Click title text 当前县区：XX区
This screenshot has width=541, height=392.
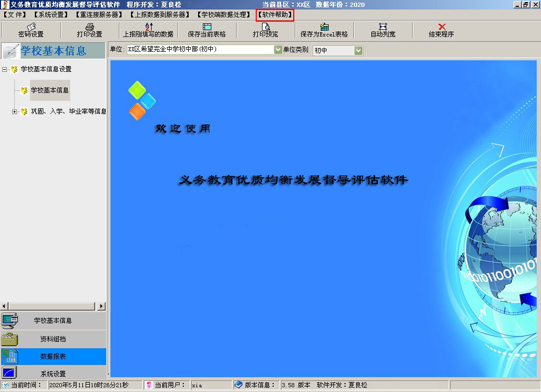point(286,4)
